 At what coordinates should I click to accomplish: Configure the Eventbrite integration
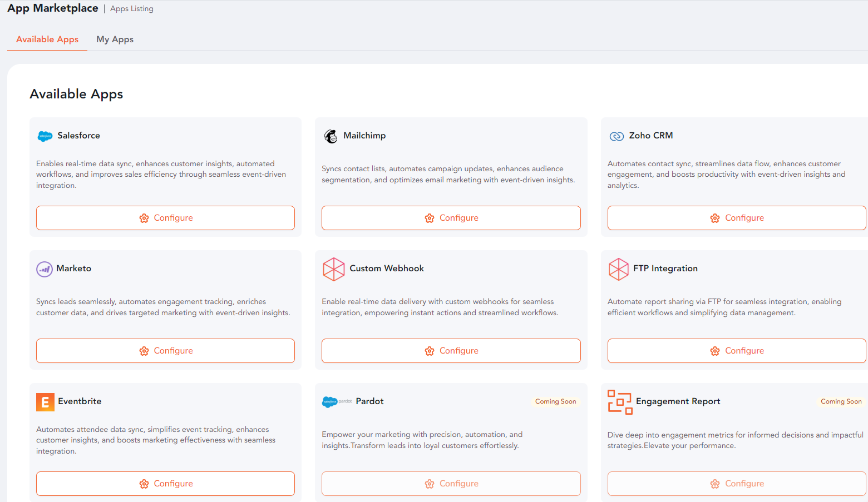click(165, 484)
